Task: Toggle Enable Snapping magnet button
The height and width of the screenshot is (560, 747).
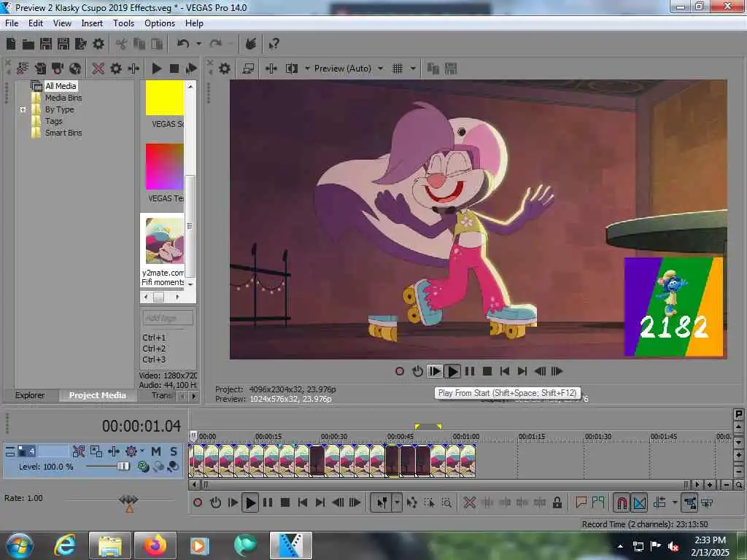Action: click(622, 503)
